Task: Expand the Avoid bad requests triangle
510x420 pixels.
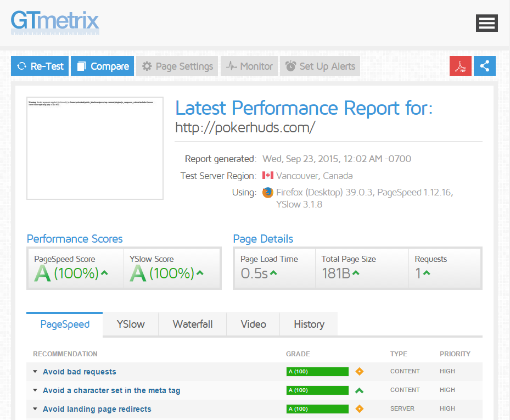Action: [35, 371]
